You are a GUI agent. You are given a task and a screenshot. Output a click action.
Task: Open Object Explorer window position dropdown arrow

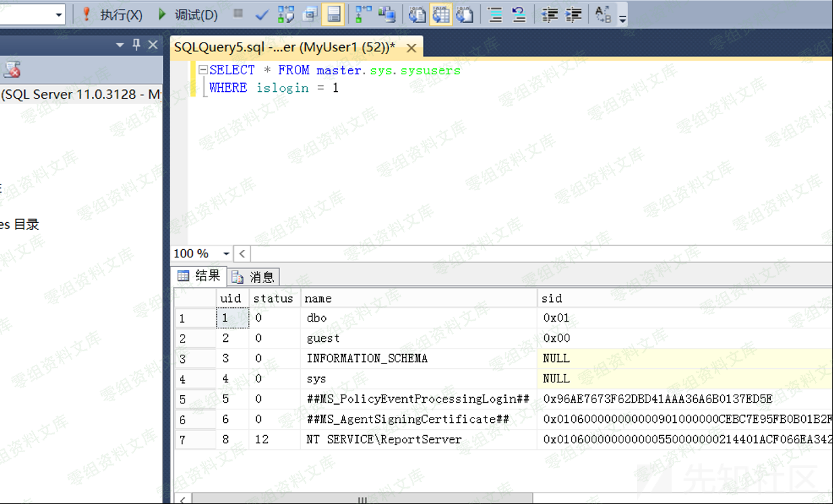[120, 45]
